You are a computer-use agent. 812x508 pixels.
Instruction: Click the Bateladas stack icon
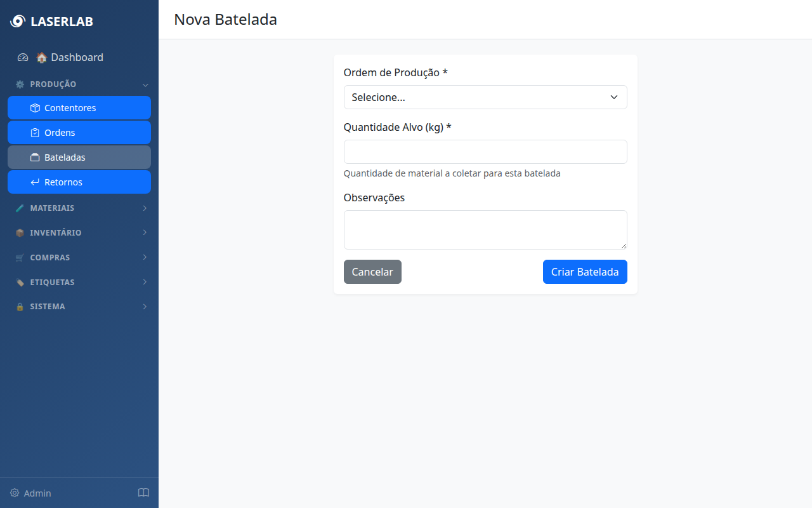pyautogui.click(x=35, y=157)
